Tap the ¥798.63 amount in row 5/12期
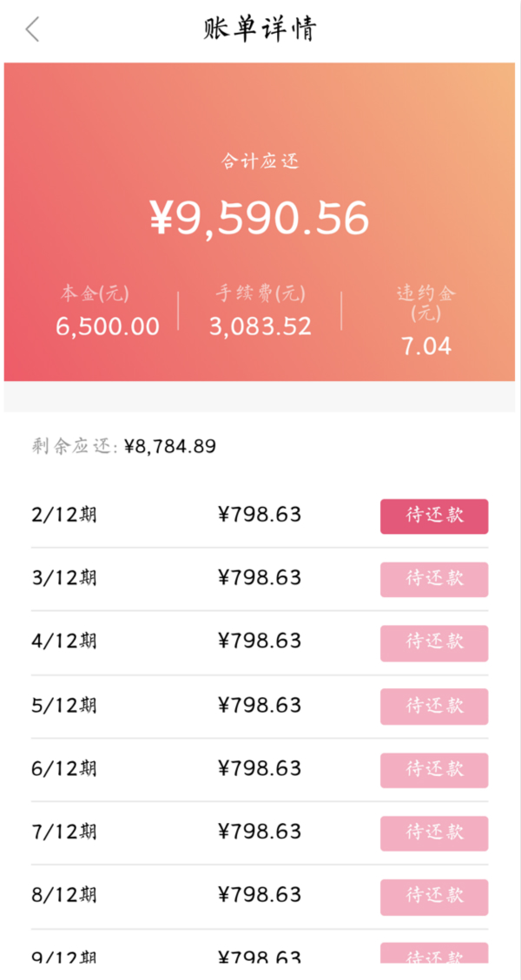This screenshot has width=521, height=980. pyautogui.click(x=260, y=706)
